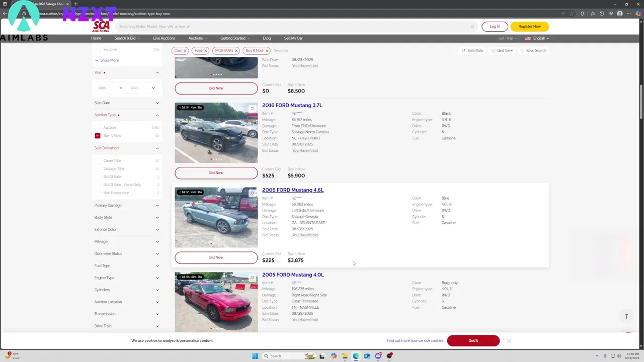Check the Bill Of Sale checkbox
Image resolution: width=644 pixels, height=362 pixels.
(98, 177)
